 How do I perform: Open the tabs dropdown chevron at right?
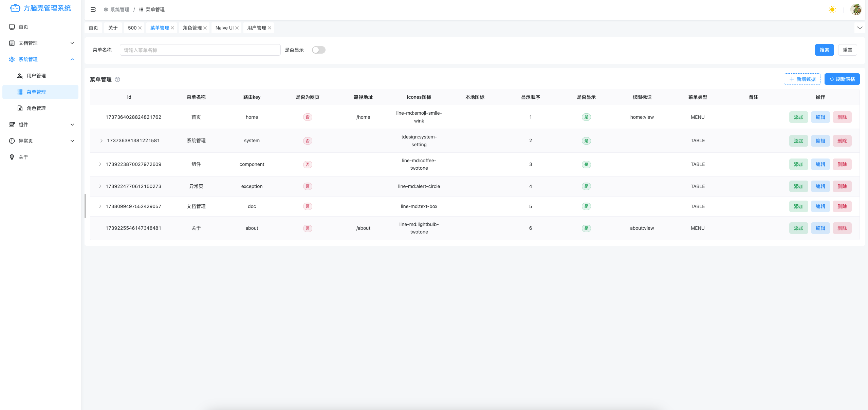point(860,28)
